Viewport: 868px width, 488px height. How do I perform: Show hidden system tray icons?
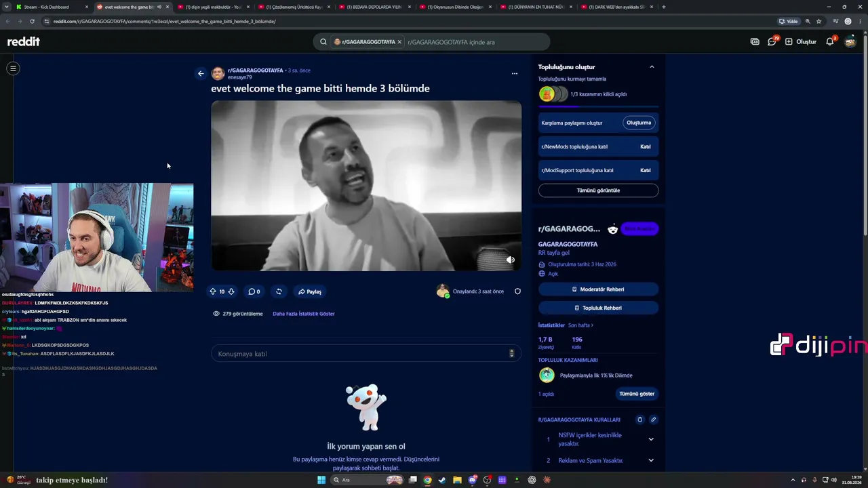point(794,480)
